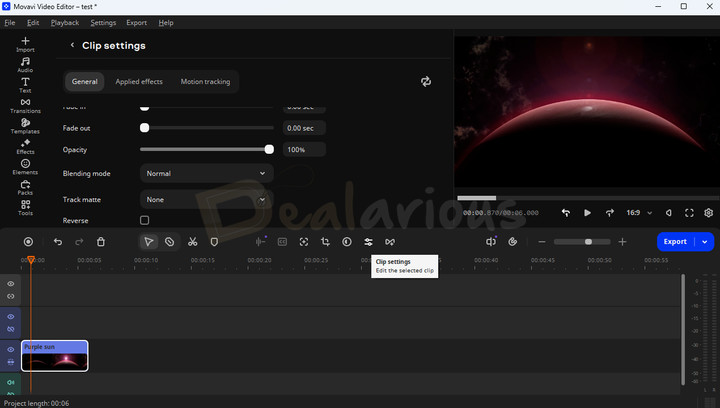Split clip with the scissors icon
720x408 pixels.
pos(192,242)
